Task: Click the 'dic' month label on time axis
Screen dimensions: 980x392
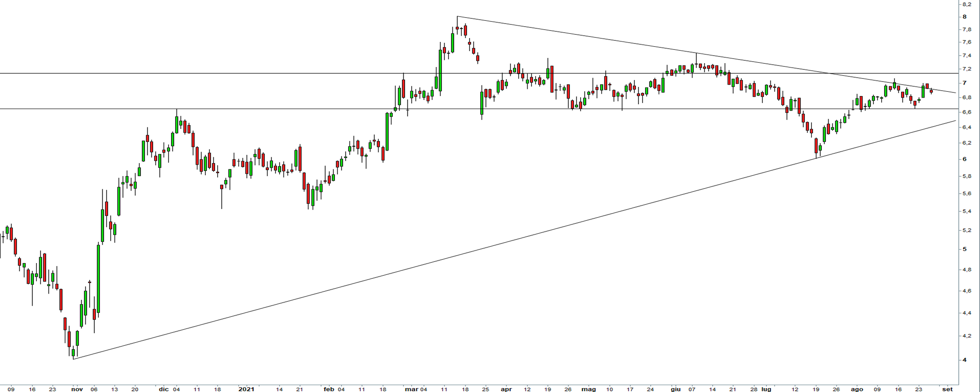Action: [164, 389]
